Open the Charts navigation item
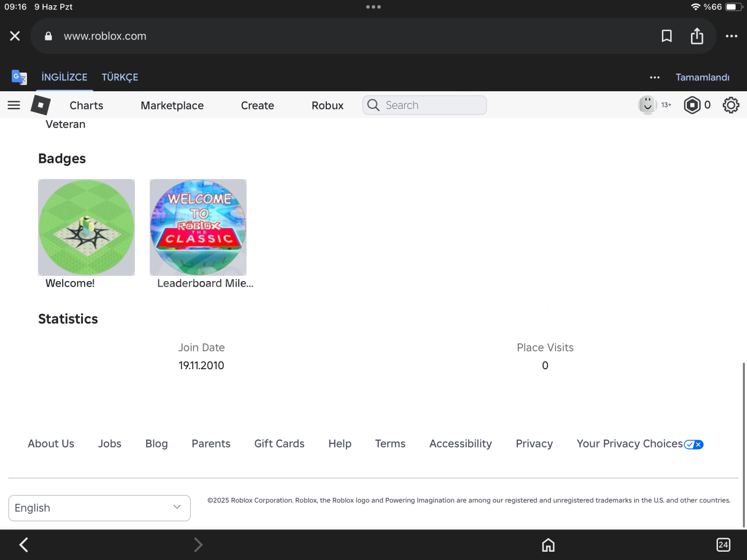The width and height of the screenshot is (747, 560). pyautogui.click(x=87, y=105)
